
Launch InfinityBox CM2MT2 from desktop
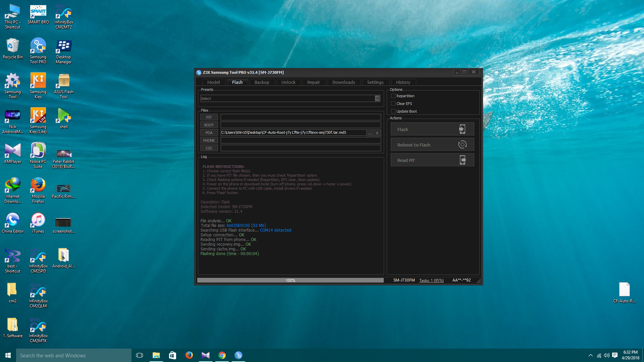coord(63,17)
